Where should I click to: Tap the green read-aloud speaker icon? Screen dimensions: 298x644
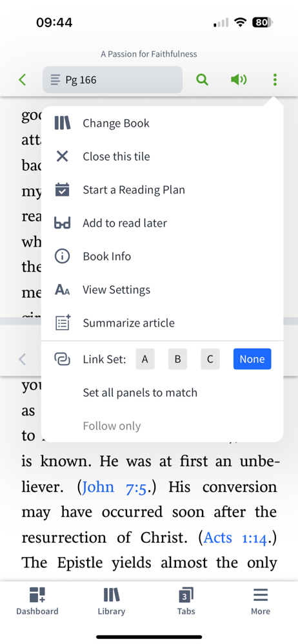tap(238, 80)
